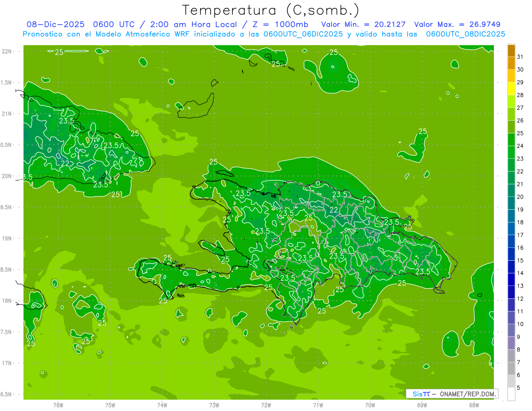
Task: Click the 20 value on the color scale
Action: (x=520, y=197)
